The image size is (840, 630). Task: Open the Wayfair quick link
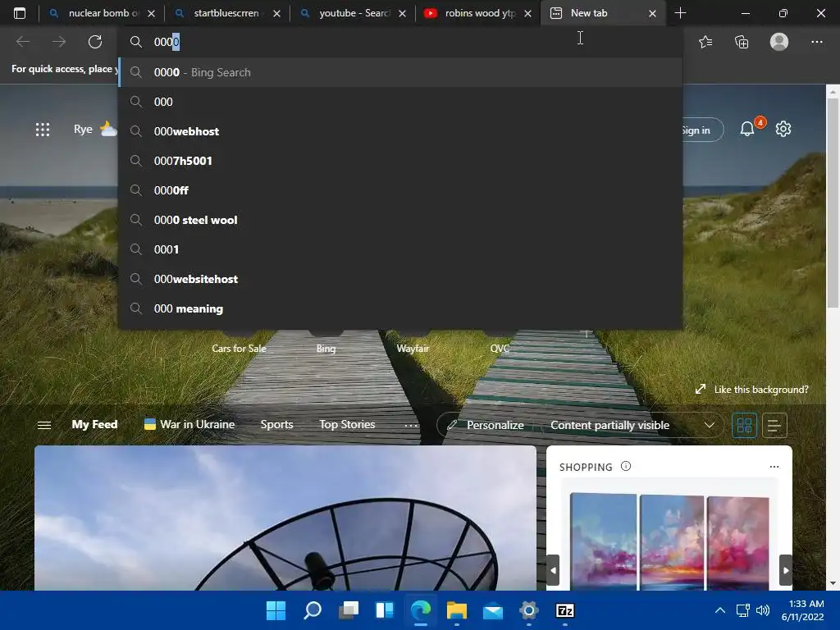click(x=413, y=348)
